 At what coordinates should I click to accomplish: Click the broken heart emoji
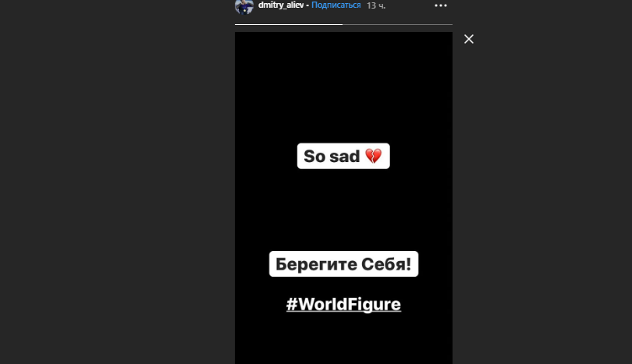click(x=373, y=156)
